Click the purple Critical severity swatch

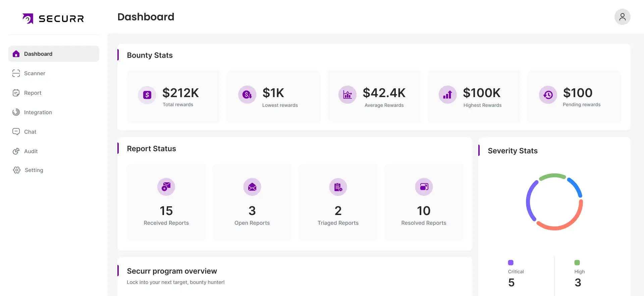511,262
